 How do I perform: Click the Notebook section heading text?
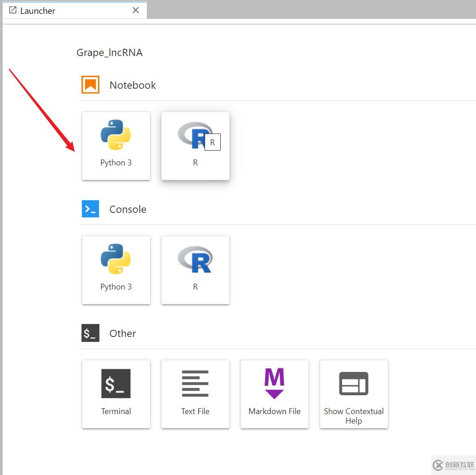pyautogui.click(x=133, y=85)
